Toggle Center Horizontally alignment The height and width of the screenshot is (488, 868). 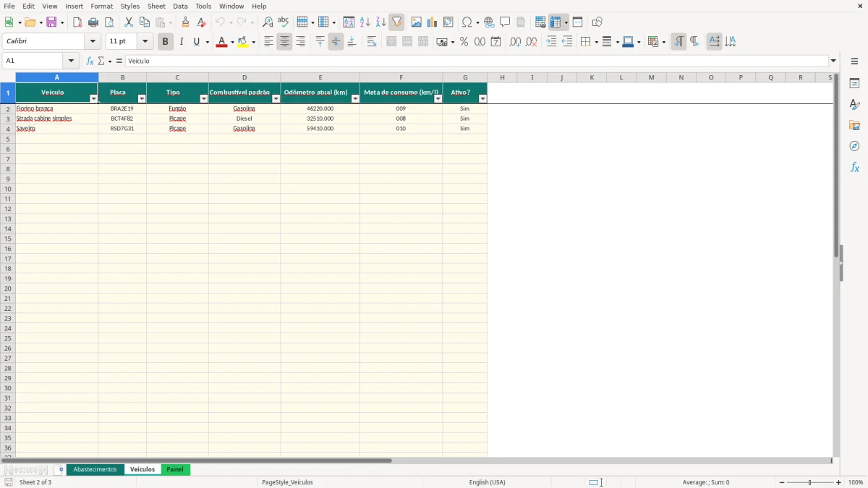[284, 42]
